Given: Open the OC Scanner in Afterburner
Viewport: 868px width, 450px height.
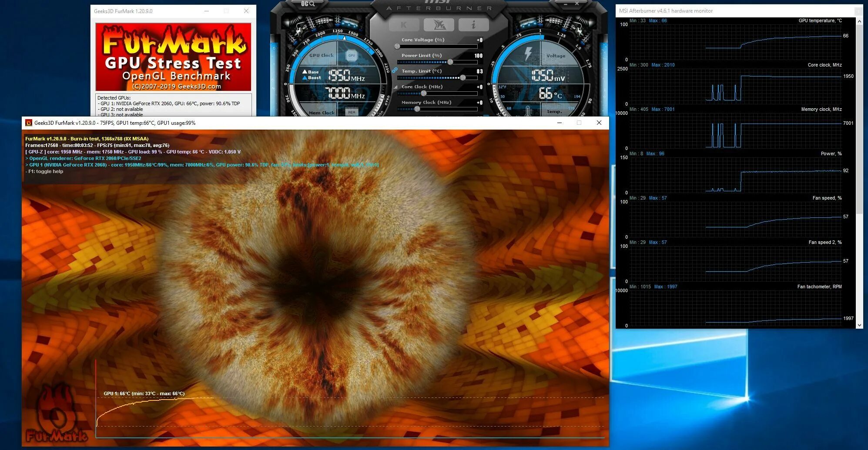Looking at the screenshot, I should [308, 4].
